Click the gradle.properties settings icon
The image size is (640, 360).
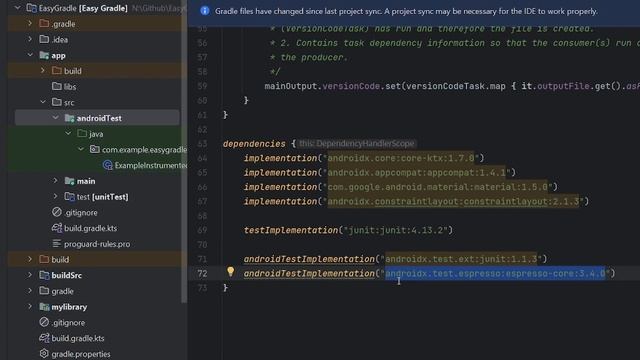click(44, 353)
